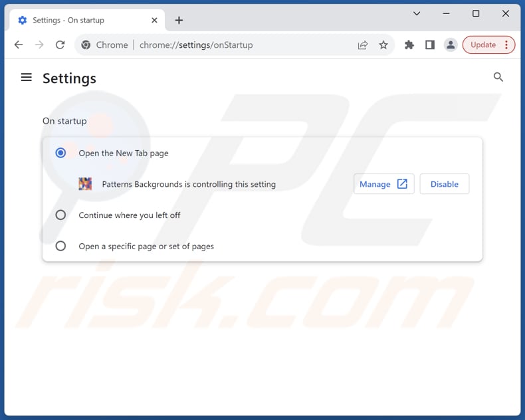Select Continue where you left off
The image size is (525, 420).
point(60,215)
